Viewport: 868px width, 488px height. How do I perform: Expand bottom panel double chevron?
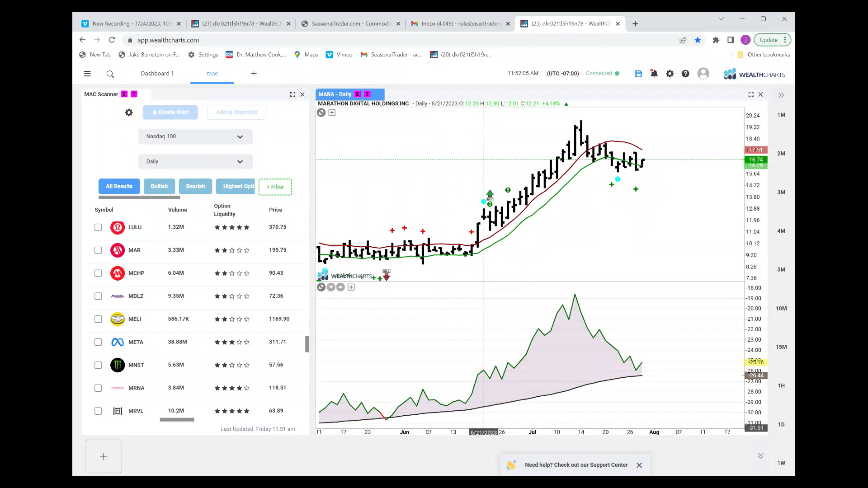(760, 456)
